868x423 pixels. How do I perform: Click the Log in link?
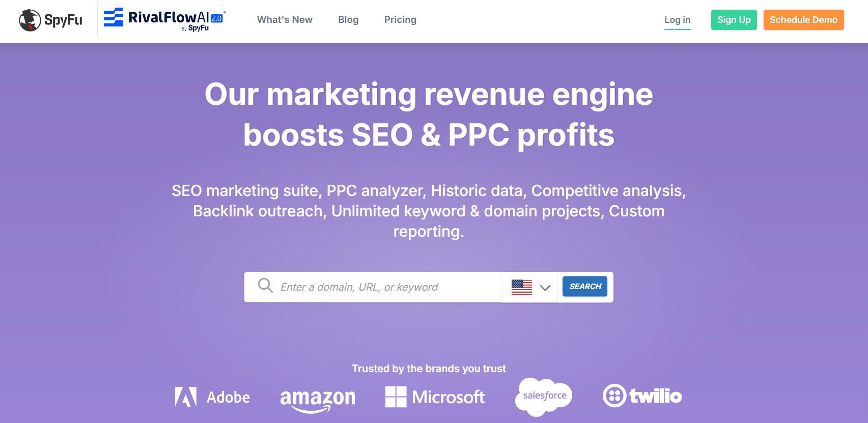pyautogui.click(x=678, y=20)
